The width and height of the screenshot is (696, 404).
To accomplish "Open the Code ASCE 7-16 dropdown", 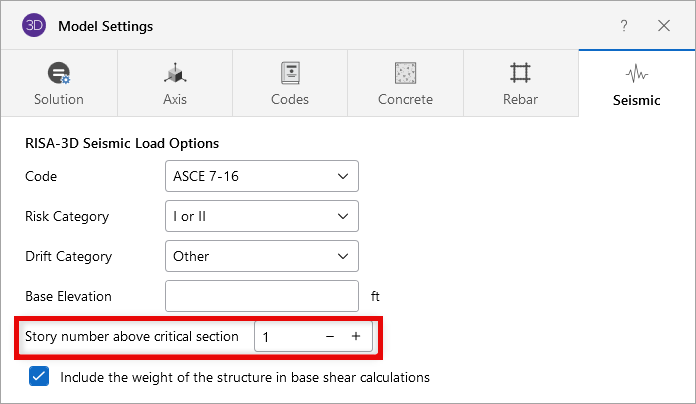I will tap(261, 176).
